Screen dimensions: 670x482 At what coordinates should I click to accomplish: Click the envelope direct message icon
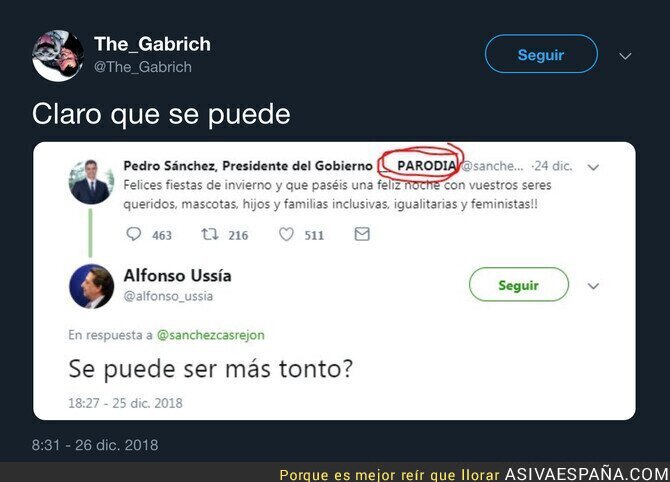tap(362, 234)
